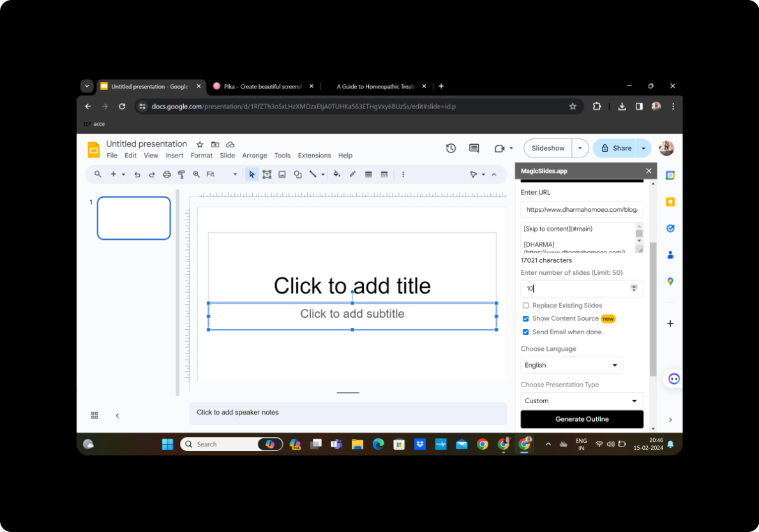
Task: Uncheck Show Content Source checkbox
Action: point(526,319)
